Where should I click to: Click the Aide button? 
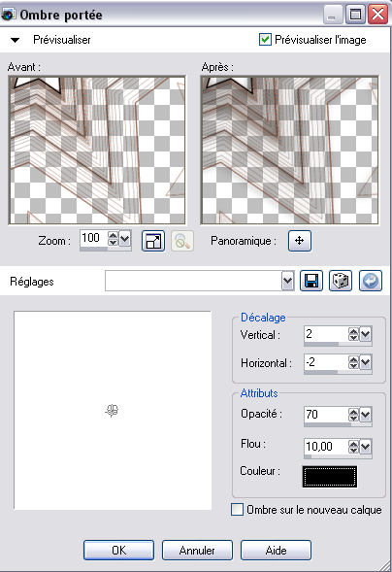pos(276,550)
